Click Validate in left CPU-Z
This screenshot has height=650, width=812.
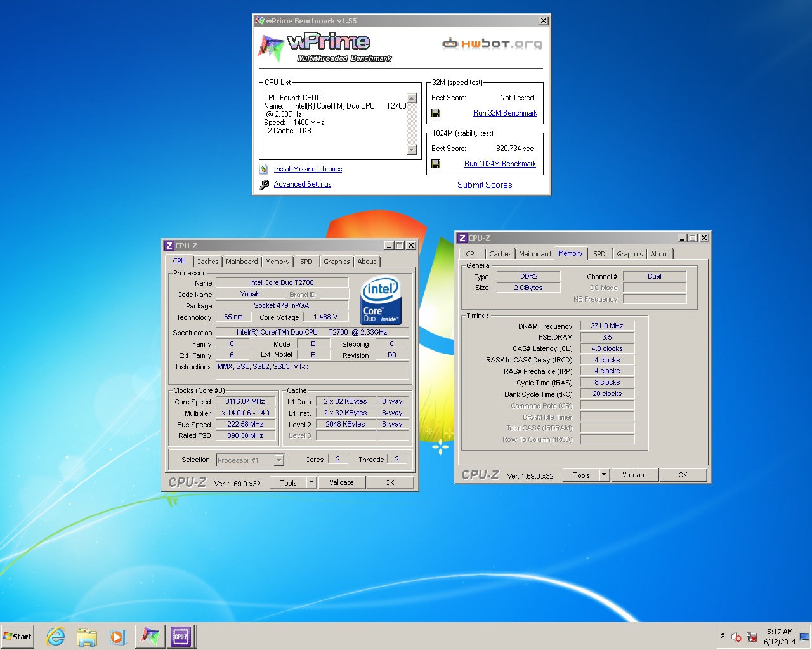point(341,482)
